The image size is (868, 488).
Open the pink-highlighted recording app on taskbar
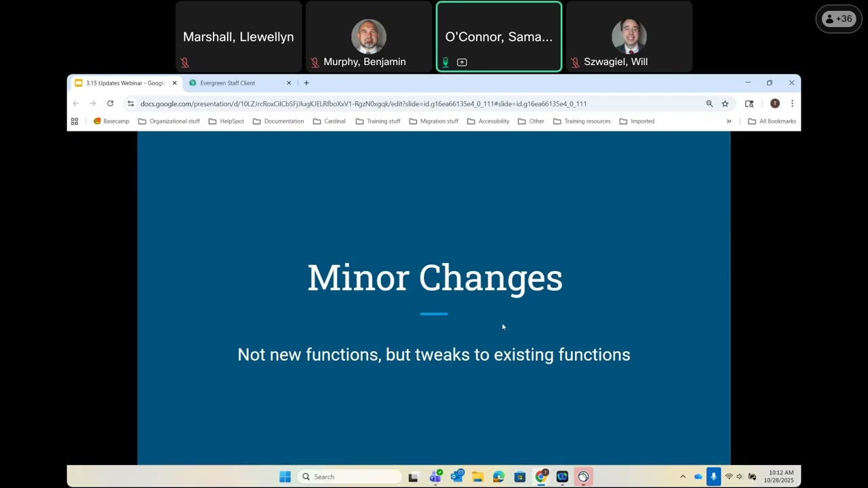583,476
